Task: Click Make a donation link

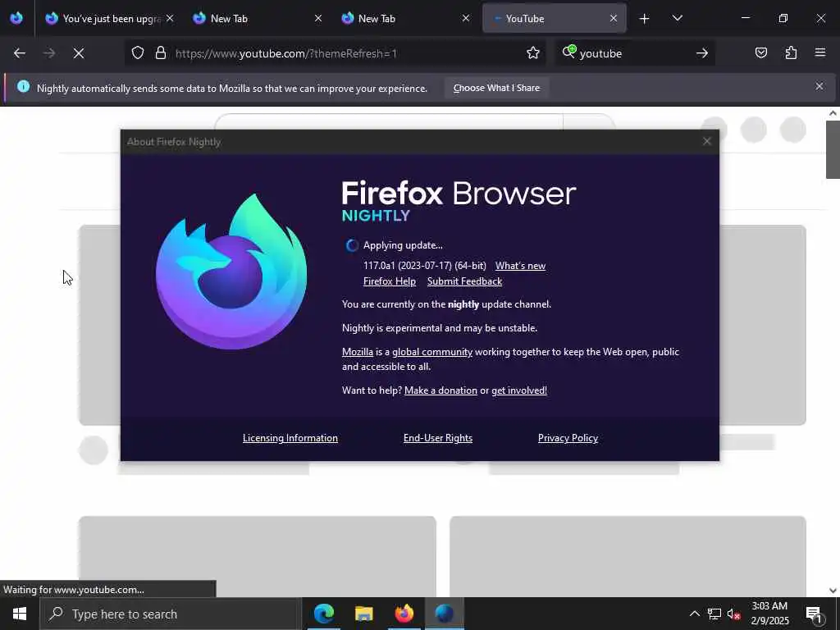Action: pos(441,390)
